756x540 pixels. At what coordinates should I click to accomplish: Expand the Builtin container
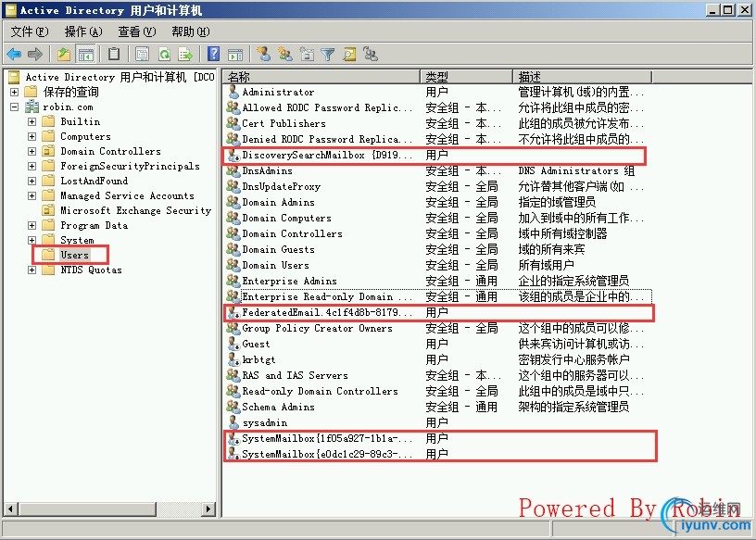click(31, 121)
